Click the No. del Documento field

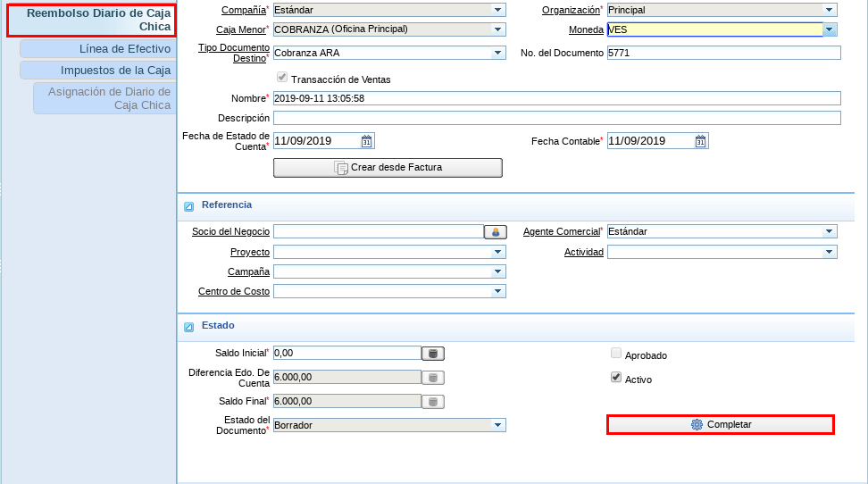pyautogui.click(x=723, y=53)
